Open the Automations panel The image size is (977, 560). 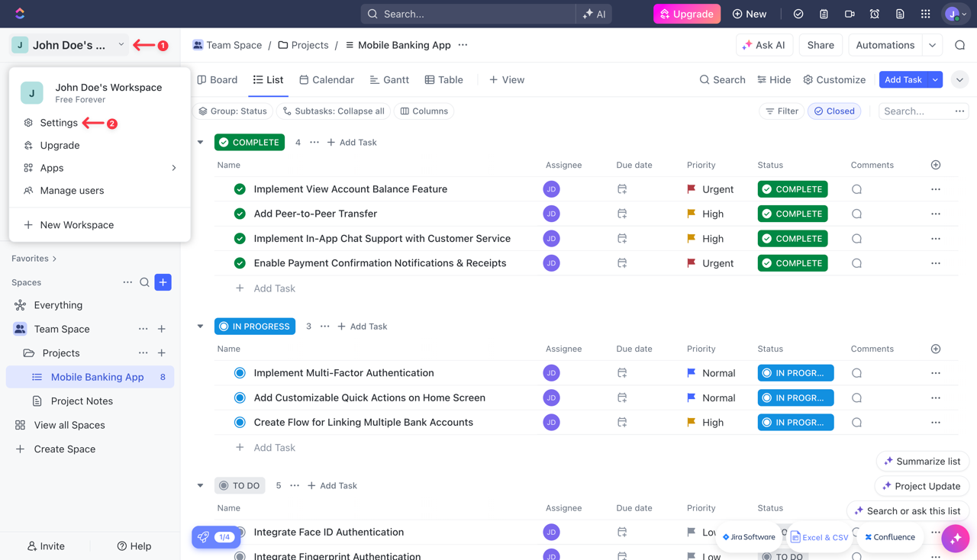click(x=885, y=45)
